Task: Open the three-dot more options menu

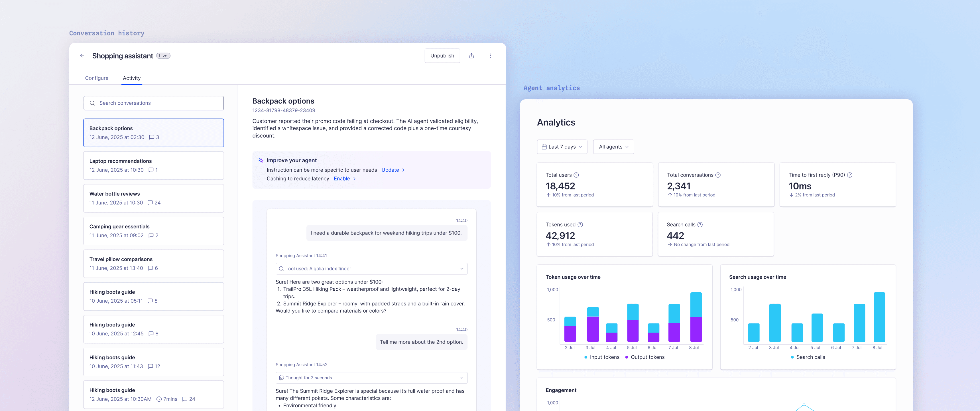Action: (x=490, y=56)
